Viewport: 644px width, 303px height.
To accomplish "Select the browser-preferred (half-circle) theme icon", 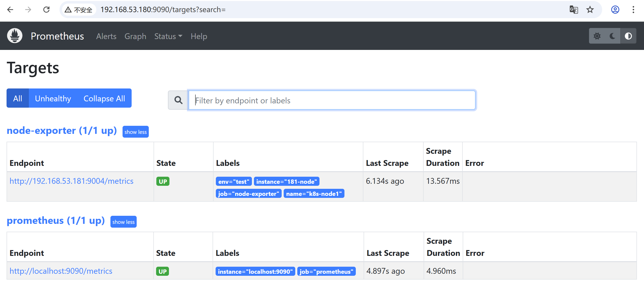I will [x=628, y=36].
